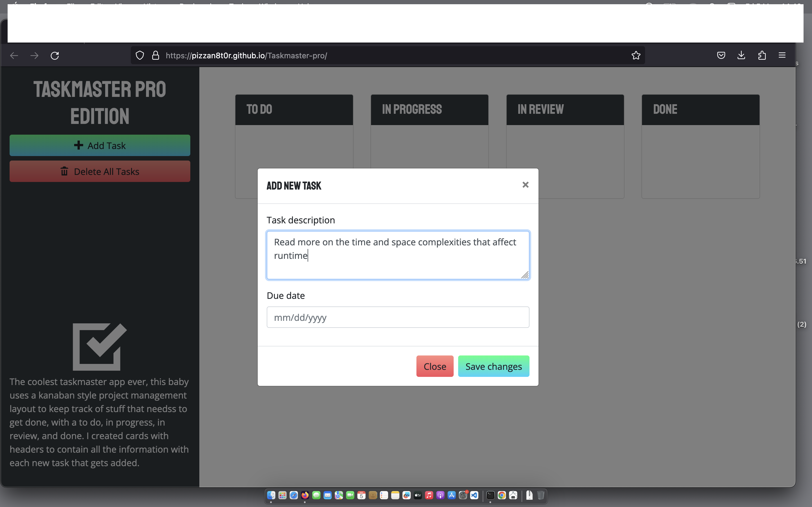This screenshot has height=507, width=812.
Task: Launch Visual Studio Code from the Dock
Action: pos(474,496)
